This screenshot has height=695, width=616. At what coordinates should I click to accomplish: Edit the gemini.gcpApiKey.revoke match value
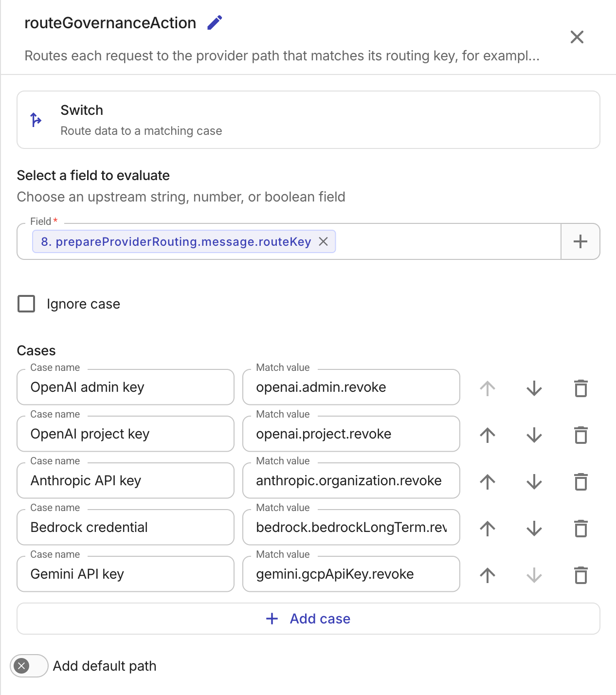point(351,574)
